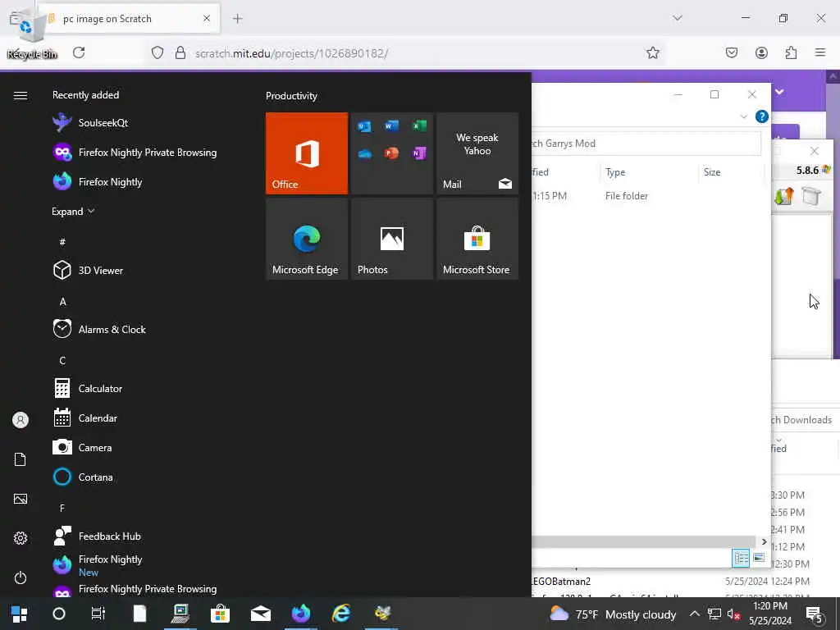Click the Explorer help question mark icon
Viewport: 840px width, 630px height.
(x=762, y=116)
